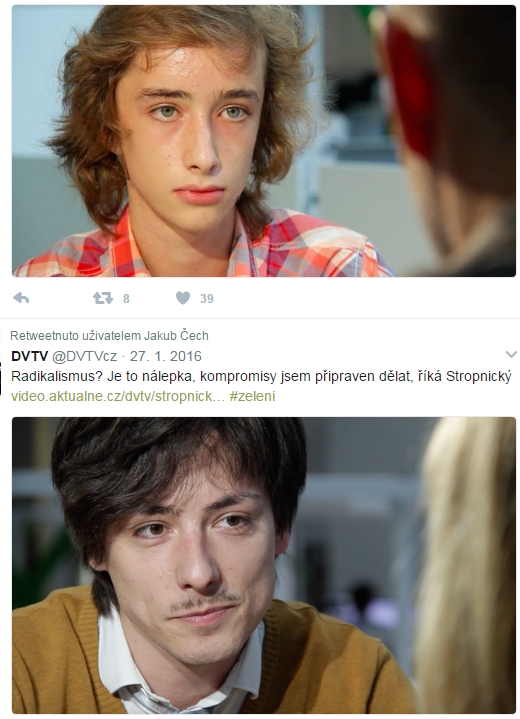Click the blurred blonde interviewer in the lower photo
The width and height of the screenshot is (520, 719).
[x=468, y=565]
